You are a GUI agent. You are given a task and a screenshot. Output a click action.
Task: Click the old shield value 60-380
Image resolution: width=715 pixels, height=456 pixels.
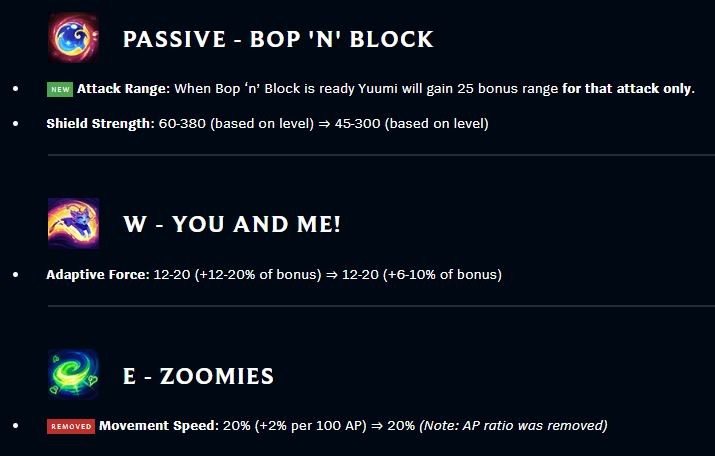(x=182, y=124)
